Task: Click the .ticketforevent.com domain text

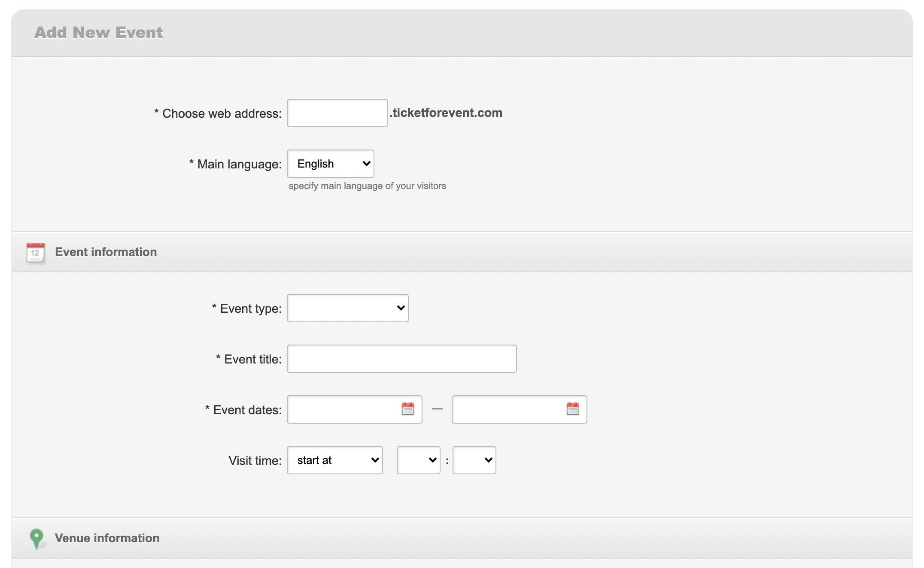Action: [446, 113]
